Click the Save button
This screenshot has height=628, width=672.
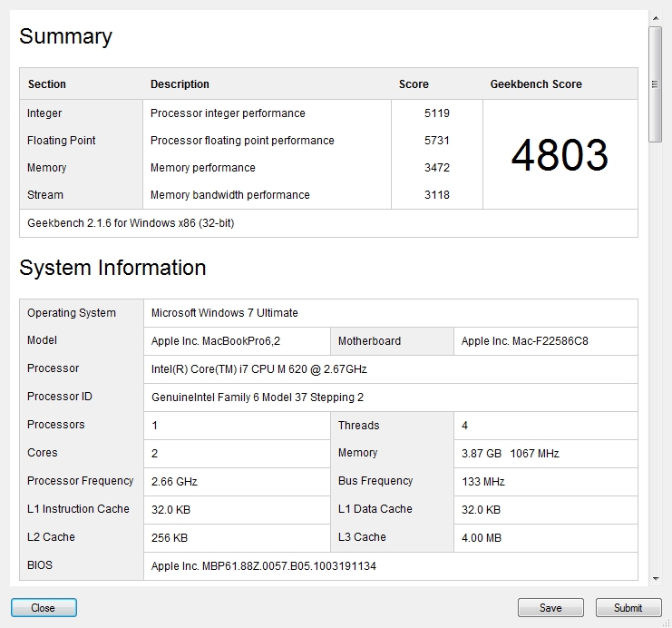click(x=550, y=608)
